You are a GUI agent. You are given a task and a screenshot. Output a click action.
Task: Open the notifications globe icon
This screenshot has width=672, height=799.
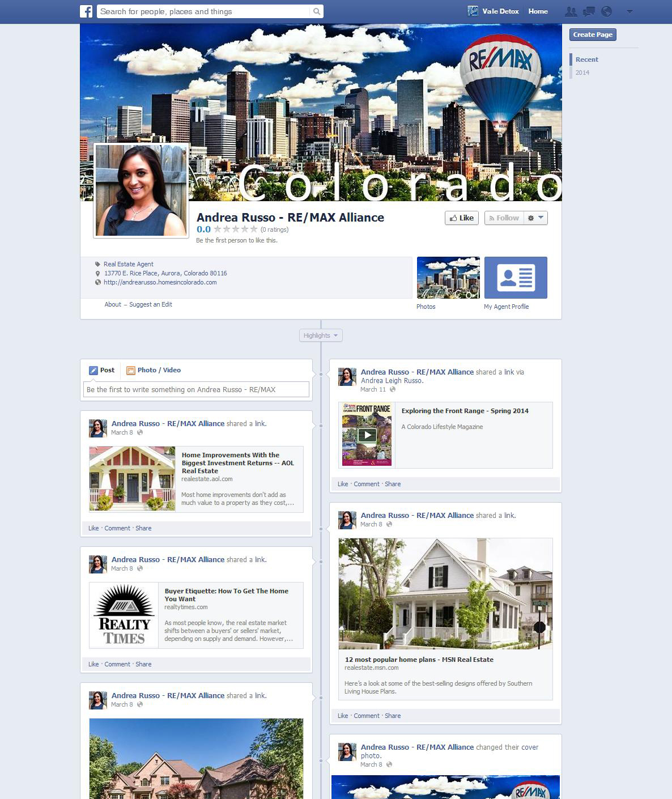[606, 11]
